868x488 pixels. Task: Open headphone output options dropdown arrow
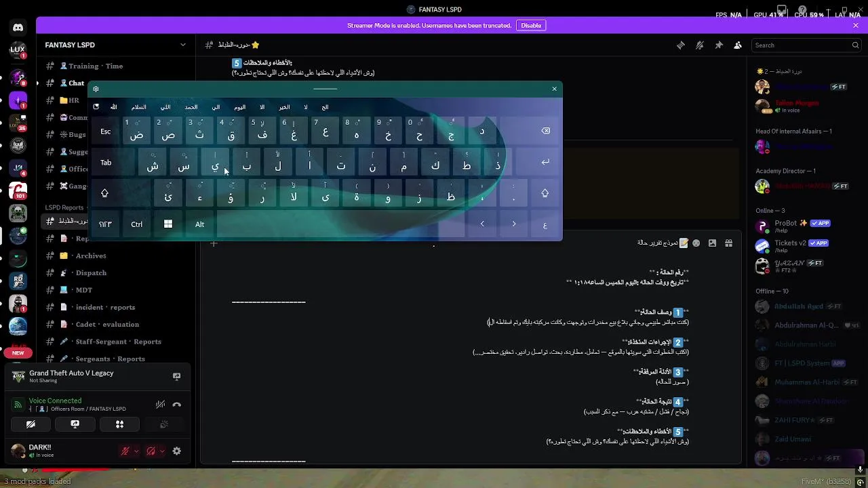(162, 451)
